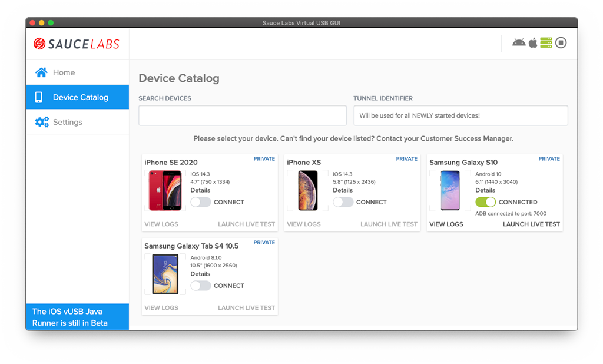
Task: Click the Device Catalog page heading
Action: click(179, 78)
